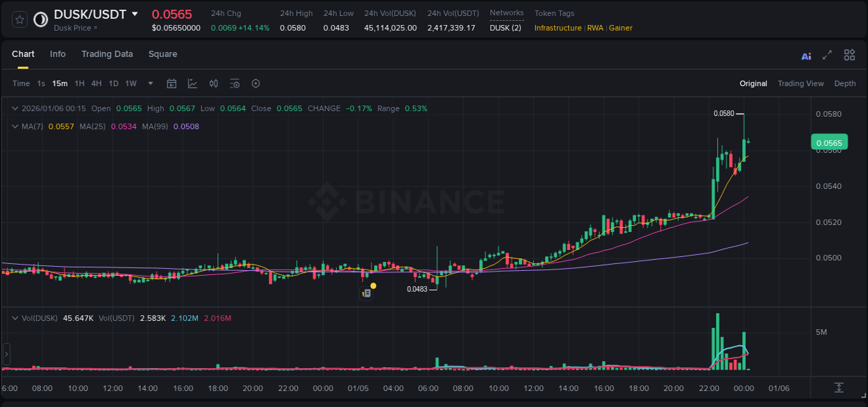Click the candlestick style icon
868x407 pixels.
213,83
